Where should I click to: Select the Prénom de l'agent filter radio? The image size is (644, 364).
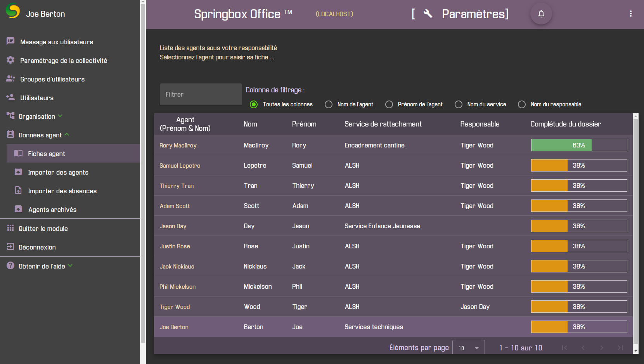(389, 104)
